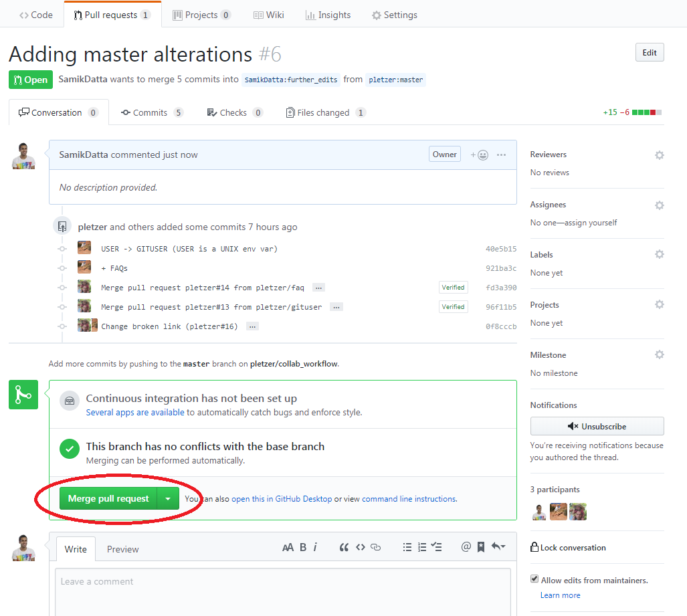This screenshot has height=616, width=687.
Task: Open commit hash fd3a390
Action: pos(501,288)
